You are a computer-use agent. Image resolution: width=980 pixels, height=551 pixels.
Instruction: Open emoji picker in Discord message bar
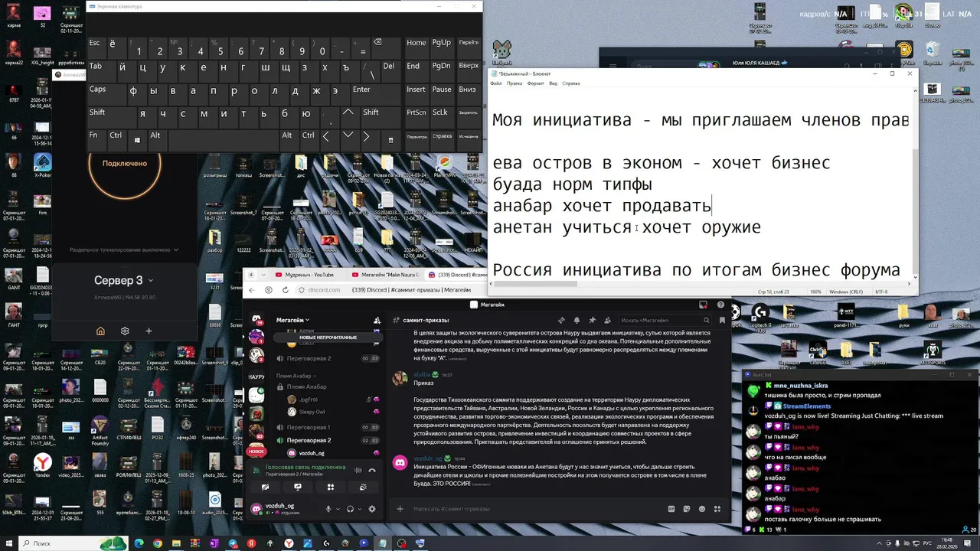(702, 509)
